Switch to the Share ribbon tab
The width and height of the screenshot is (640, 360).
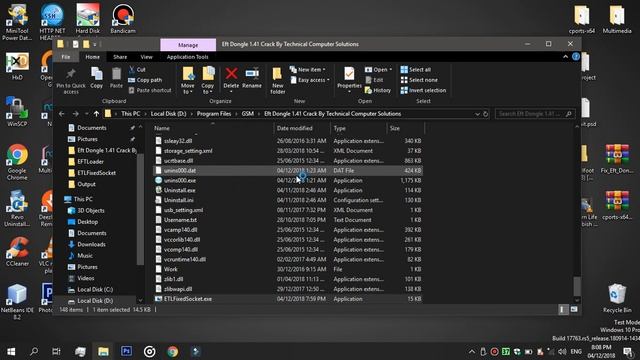[x=120, y=57]
